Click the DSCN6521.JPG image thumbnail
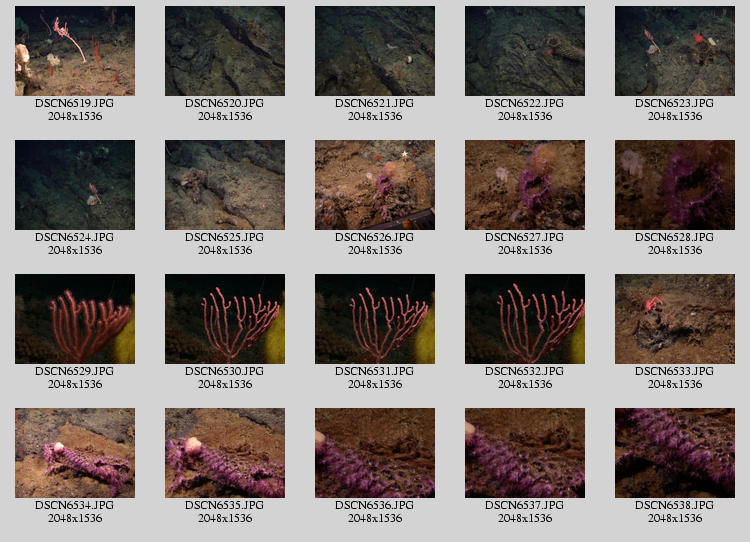Screen dimensions: 750x542 375,51
